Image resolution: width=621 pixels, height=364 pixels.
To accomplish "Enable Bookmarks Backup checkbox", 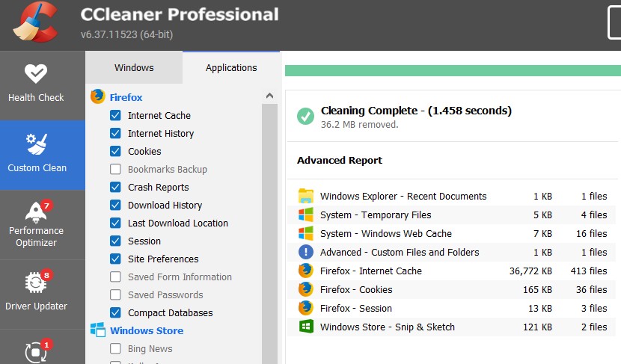I will [115, 169].
